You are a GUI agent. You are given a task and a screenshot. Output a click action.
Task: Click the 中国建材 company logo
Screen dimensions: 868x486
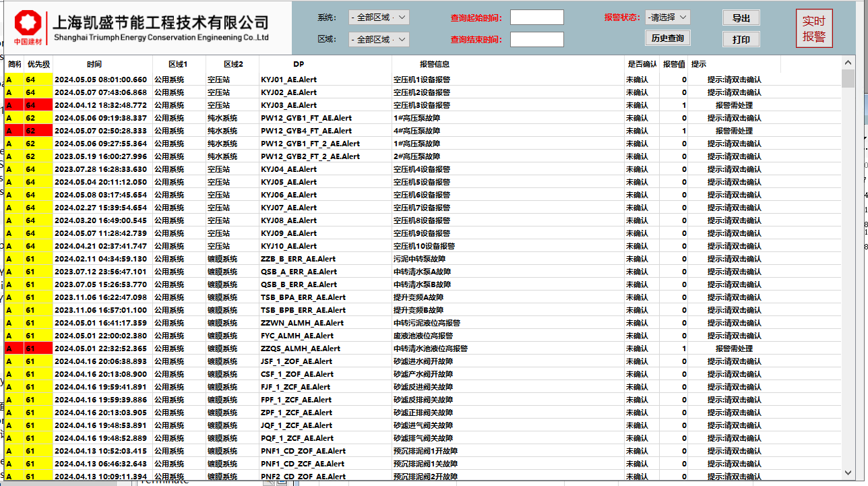[x=28, y=27]
